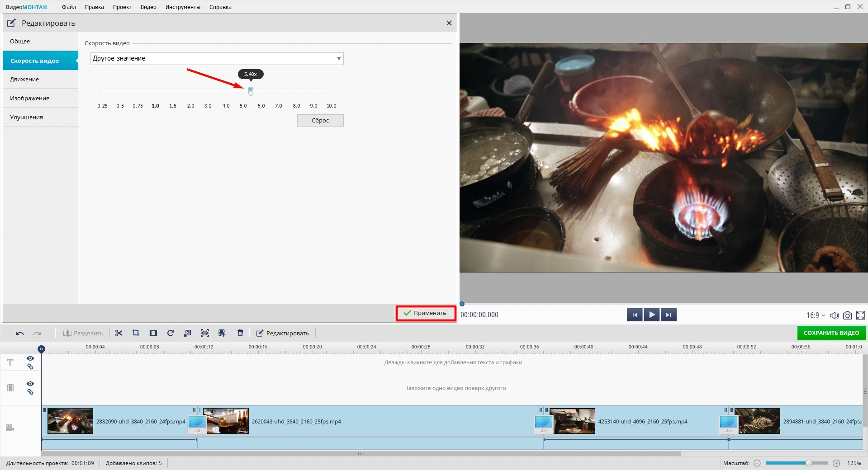This screenshot has height=470, width=868.
Task: Click the Применить button
Action: 425,313
